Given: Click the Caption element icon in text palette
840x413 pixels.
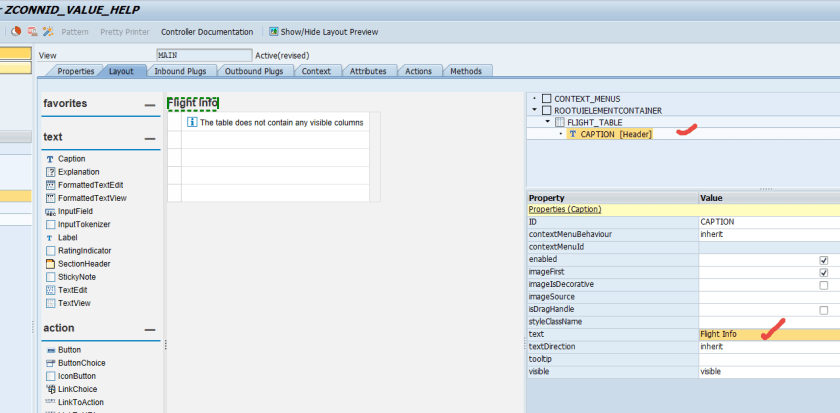Looking at the screenshot, I should pos(50,159).
